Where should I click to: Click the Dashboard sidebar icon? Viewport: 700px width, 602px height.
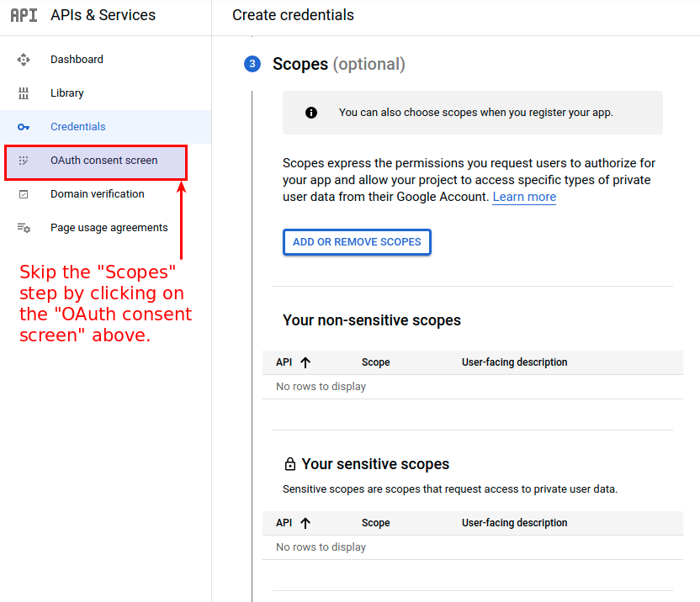click(x=24, y=60)
